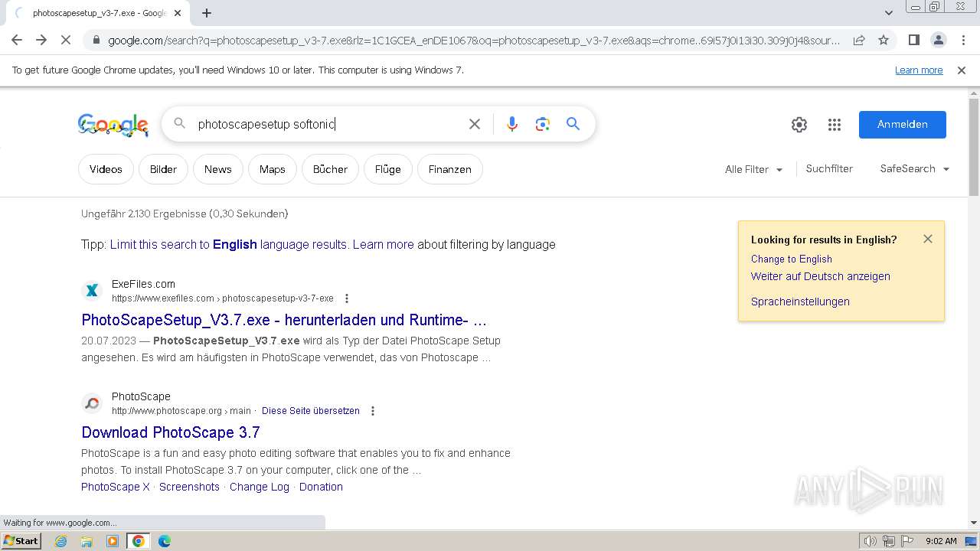
Task: Click the page vertical scrollbar
Action: (974, 147)
